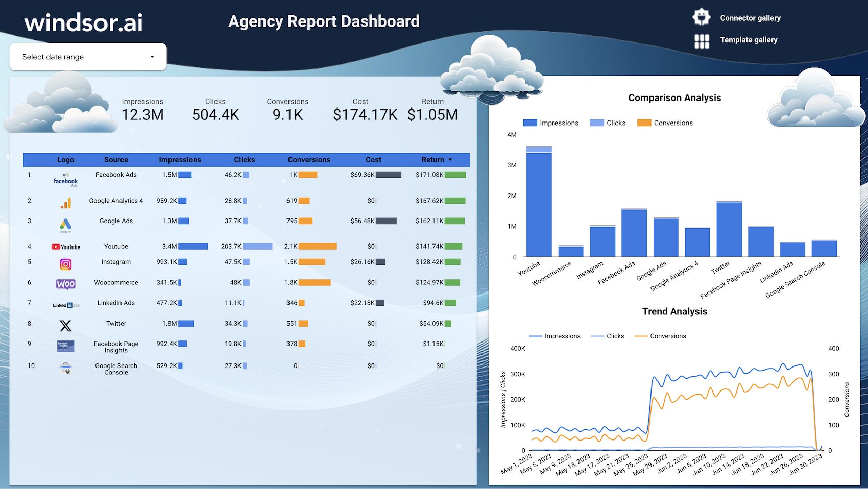The height and width of the screenshot is (489, 868).
Task: Click the Facebook Ads logo
Action: click(x=65, y=180)
